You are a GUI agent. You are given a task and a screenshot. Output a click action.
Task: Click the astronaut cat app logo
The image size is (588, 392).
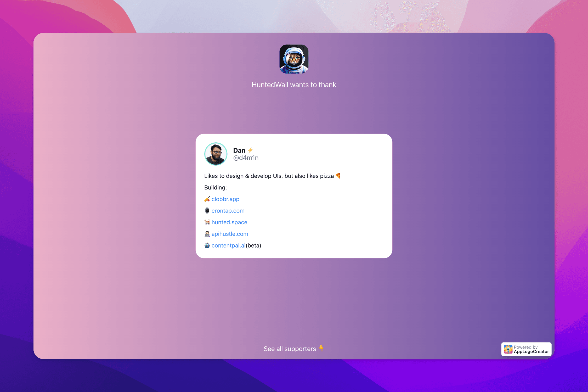[294, 59]
